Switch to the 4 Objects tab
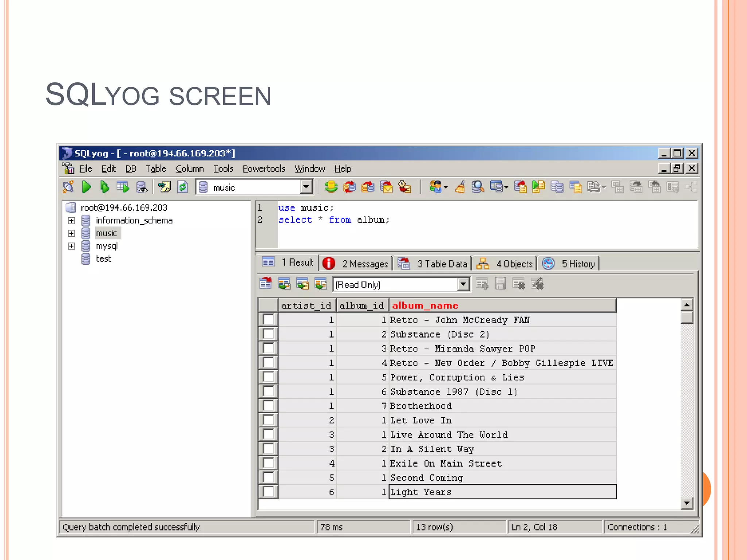 (x=505, y=263)
